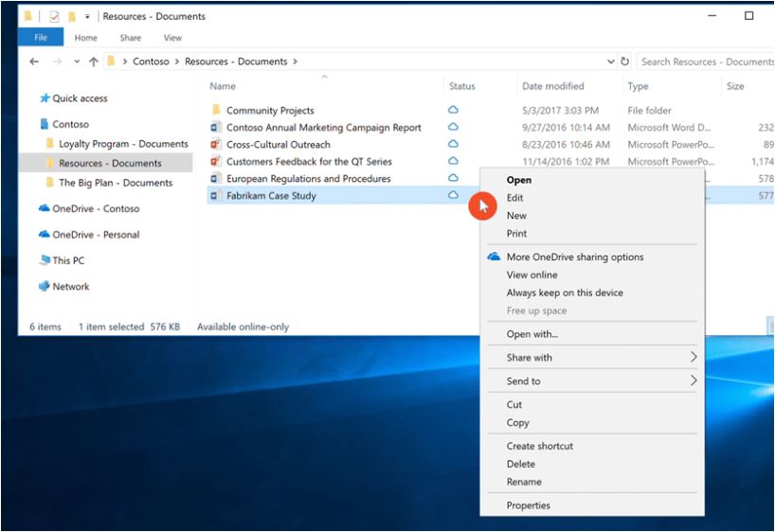Select Customers Feedback for the QT Series

(309, 162)
